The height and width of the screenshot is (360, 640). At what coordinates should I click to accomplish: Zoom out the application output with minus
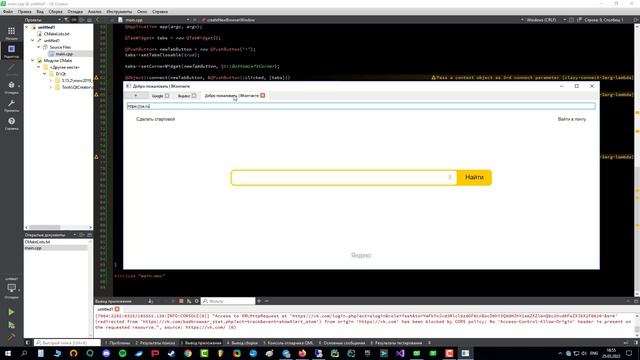267,301
